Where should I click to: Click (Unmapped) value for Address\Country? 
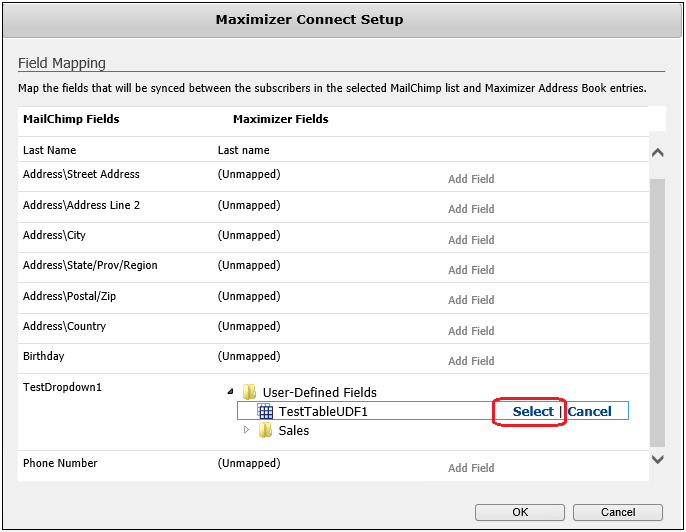(x=249, y=326)
